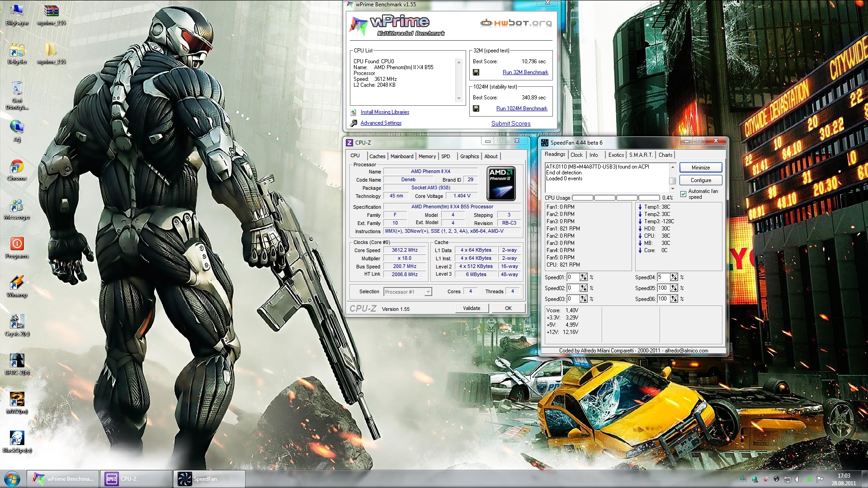Open the Winamp desktop shortcut
Screen dimensions: 868x488
point(17,283)
